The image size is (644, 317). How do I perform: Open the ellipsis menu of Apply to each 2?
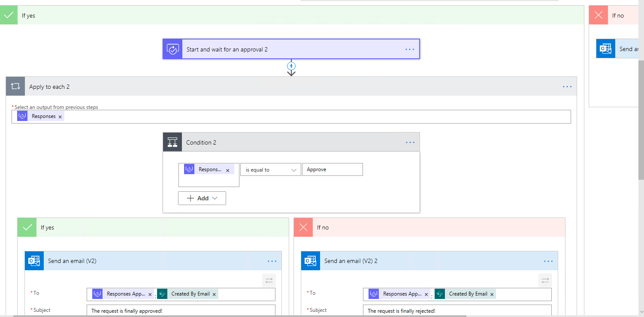point(567,87)
